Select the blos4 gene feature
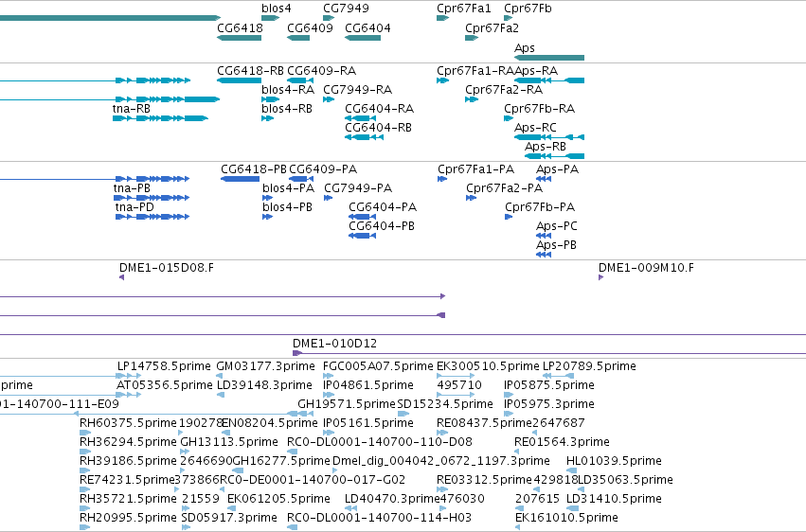Image resolution: width=806 pixels, height=532 pixels. click(270, 18)
